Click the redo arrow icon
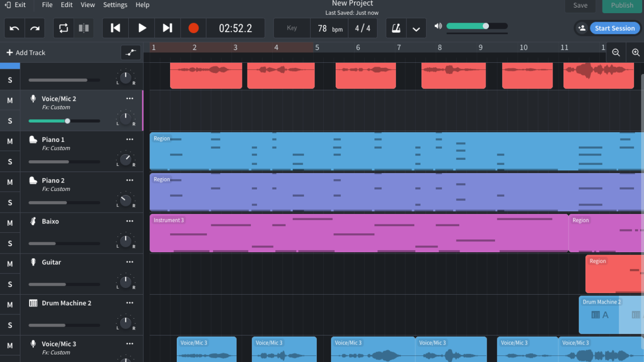644x362 pixels. click(x=35, y=28)
